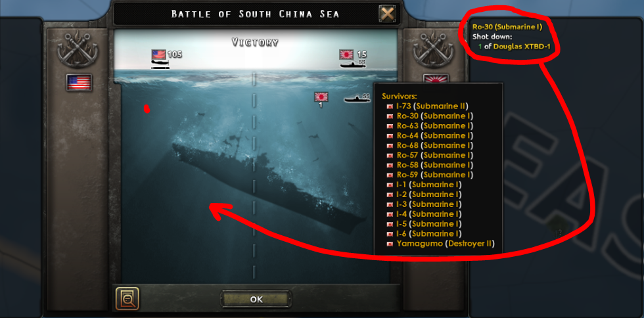The height and width of the screenshot is (318, 644).
Task: Open the detailed battle report magnifier icon
Action: click(127, 299)
